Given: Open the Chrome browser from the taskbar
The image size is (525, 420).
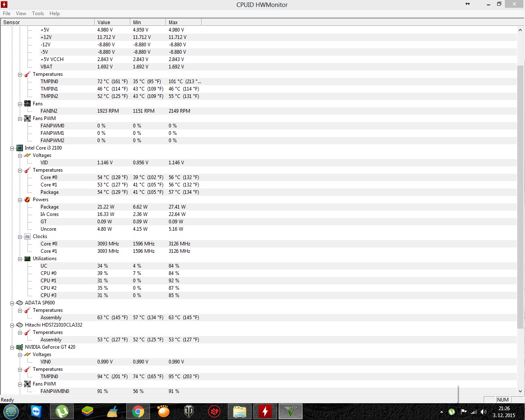Looking at the screenshot, I should coord(138,411).
